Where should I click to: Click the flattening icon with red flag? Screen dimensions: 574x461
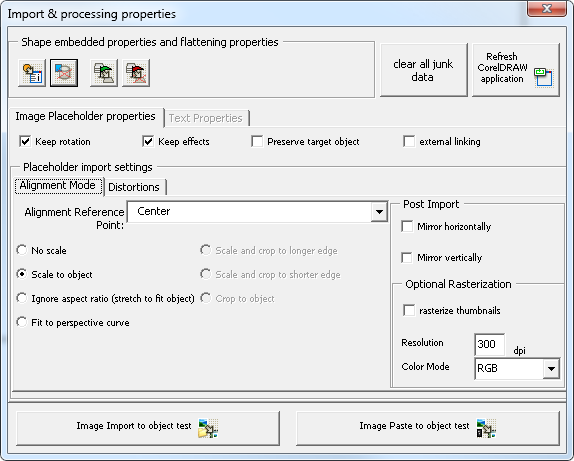click(136, 73)
